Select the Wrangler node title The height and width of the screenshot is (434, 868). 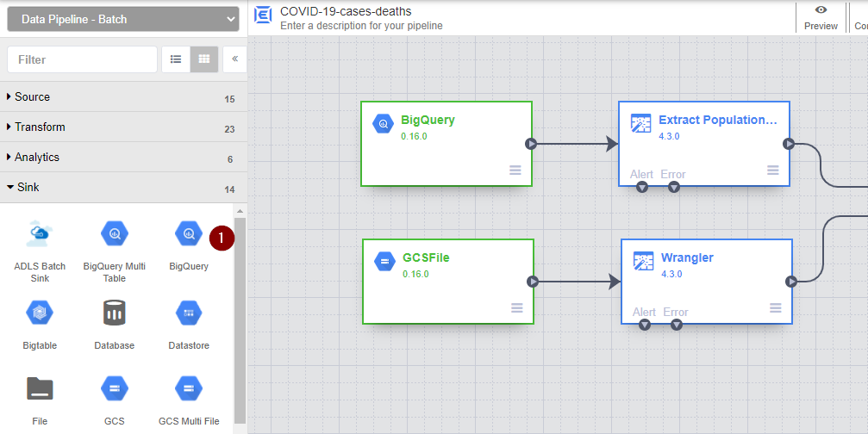click(687, 257)
